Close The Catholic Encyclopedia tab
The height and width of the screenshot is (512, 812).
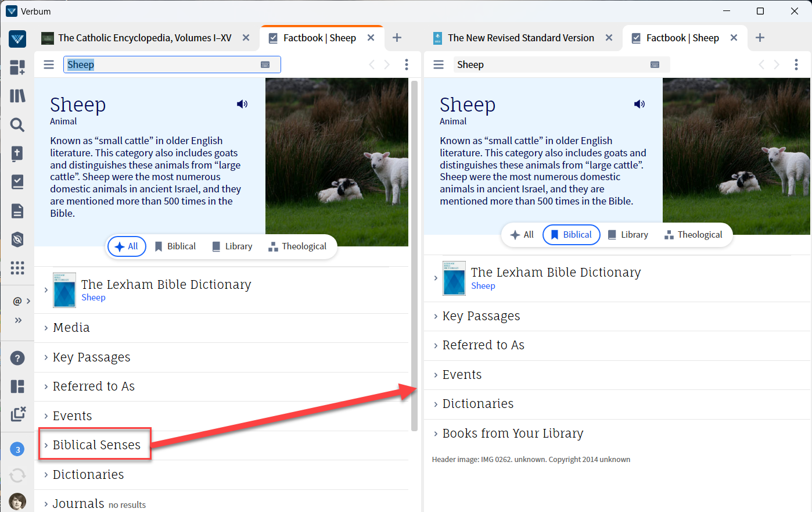tap(246, 38)
